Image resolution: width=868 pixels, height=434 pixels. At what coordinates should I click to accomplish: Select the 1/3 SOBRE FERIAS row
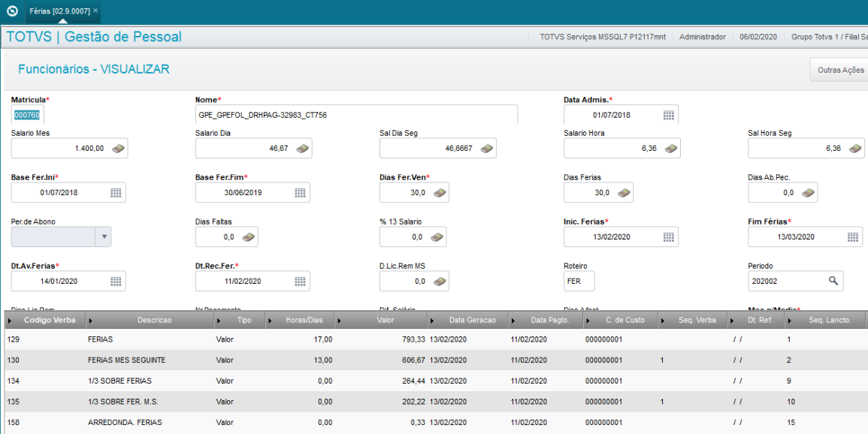pyautogui.click(x=434, y=381)
